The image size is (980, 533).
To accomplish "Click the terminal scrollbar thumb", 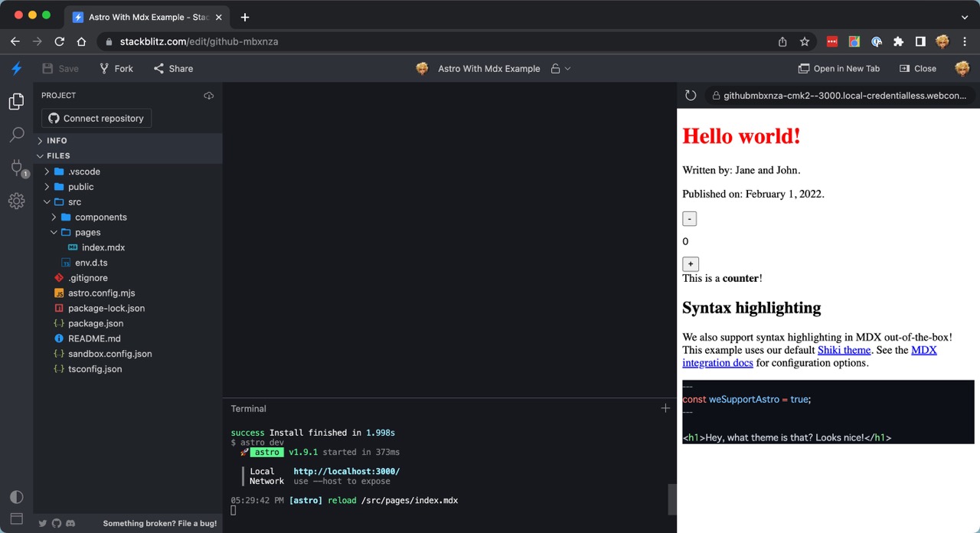I will pyautogui.click(x=672, y=499).
